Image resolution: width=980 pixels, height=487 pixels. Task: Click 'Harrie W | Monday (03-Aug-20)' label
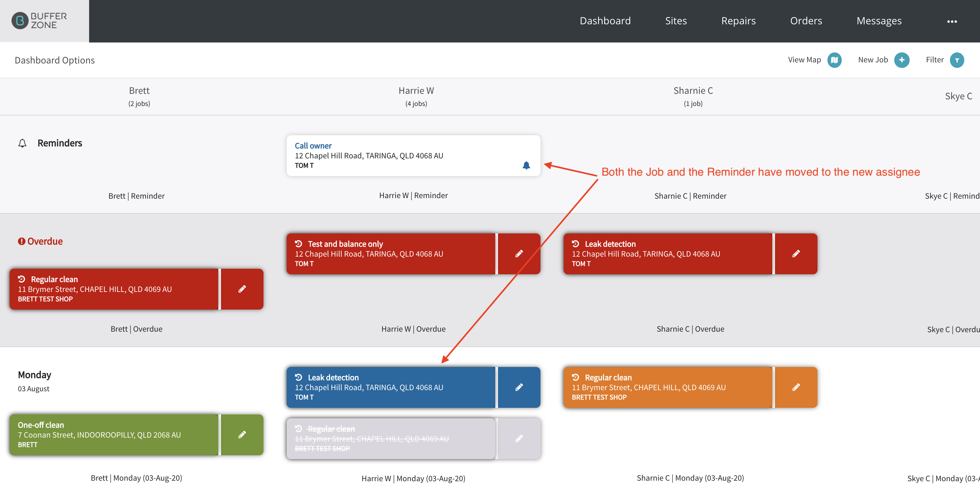point(413,478)
